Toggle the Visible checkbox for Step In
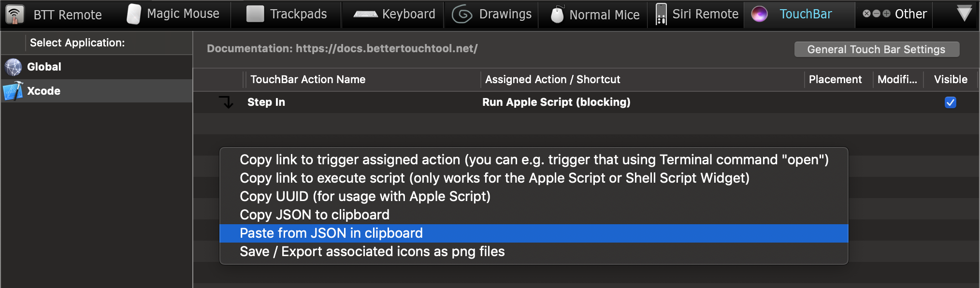 tap(950, 102)
